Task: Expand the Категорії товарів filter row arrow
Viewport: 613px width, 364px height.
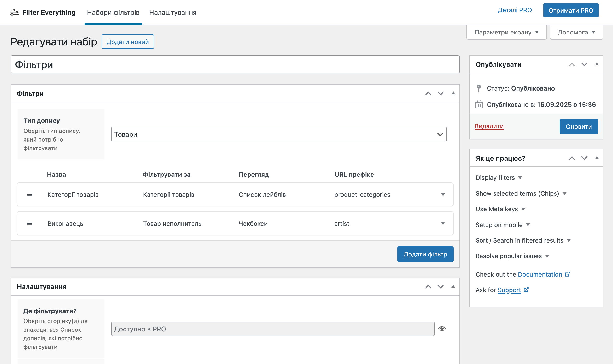Action: click(x=443, y=195)
